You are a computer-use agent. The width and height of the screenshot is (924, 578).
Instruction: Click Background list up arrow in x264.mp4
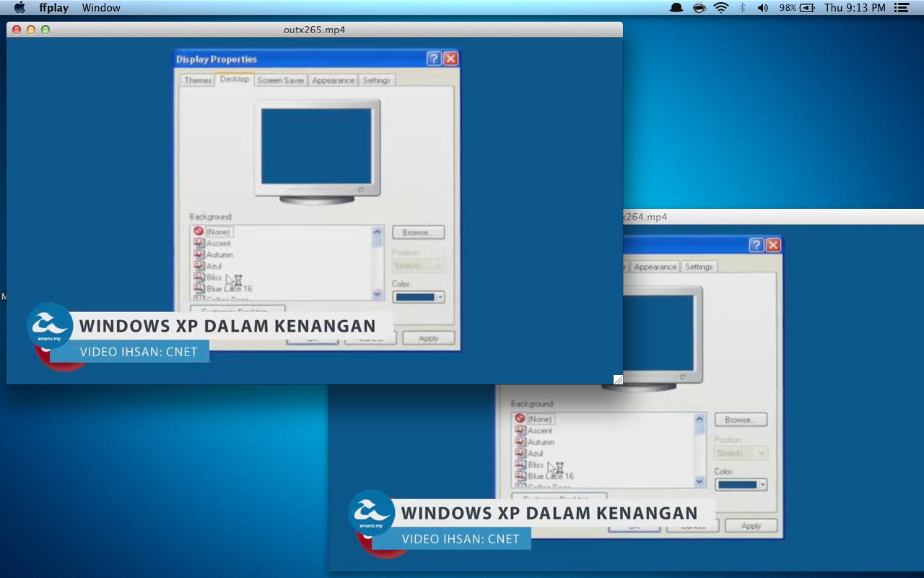[x=699, y=419]
